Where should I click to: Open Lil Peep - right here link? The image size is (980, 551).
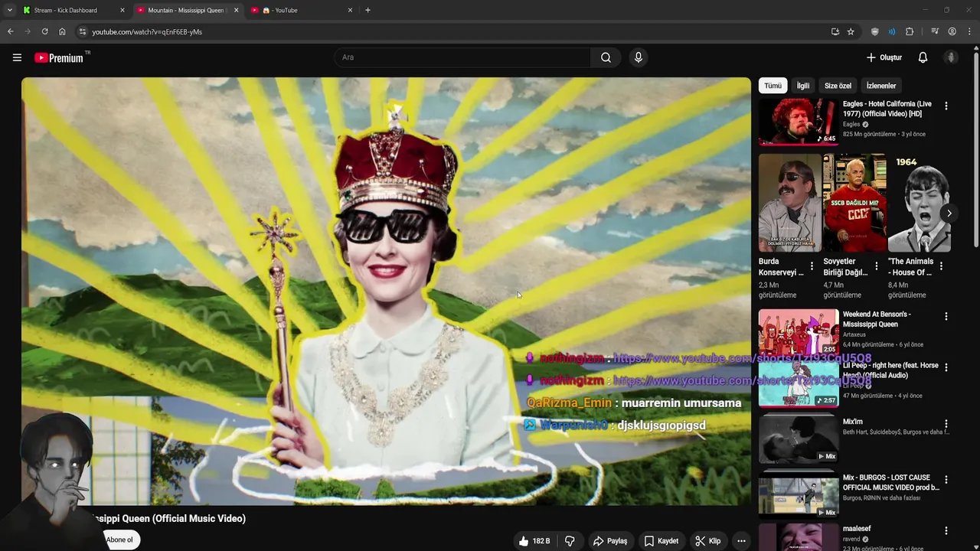(890, 370)
